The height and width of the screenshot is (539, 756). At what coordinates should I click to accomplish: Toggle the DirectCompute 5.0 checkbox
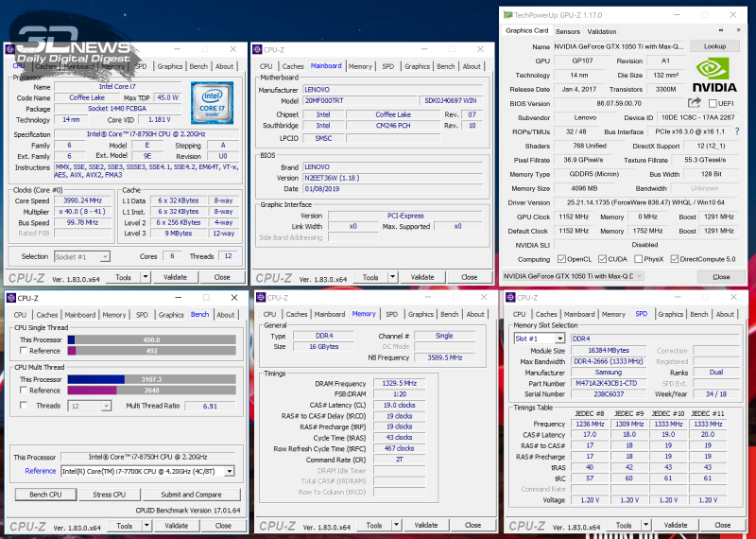point(675,259)
